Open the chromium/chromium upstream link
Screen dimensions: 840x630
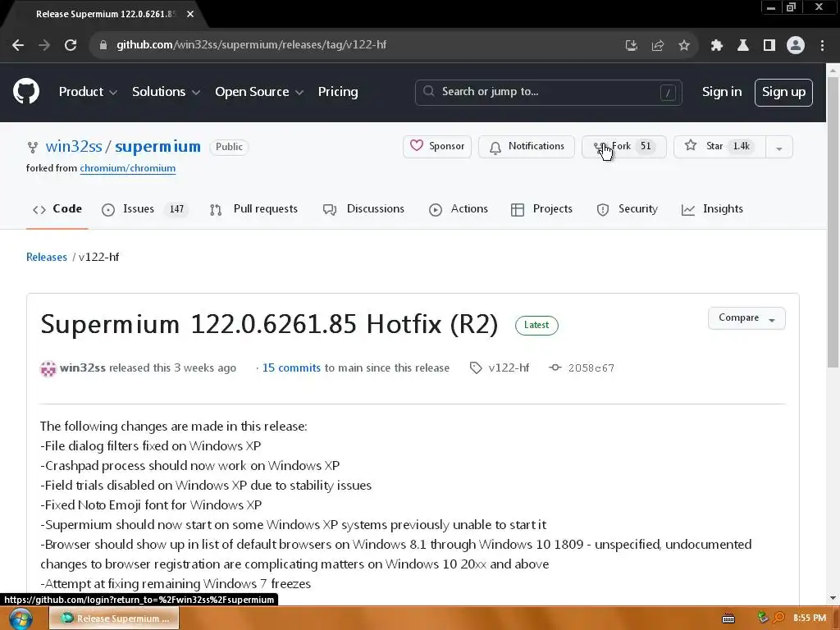tap(127, 168)
